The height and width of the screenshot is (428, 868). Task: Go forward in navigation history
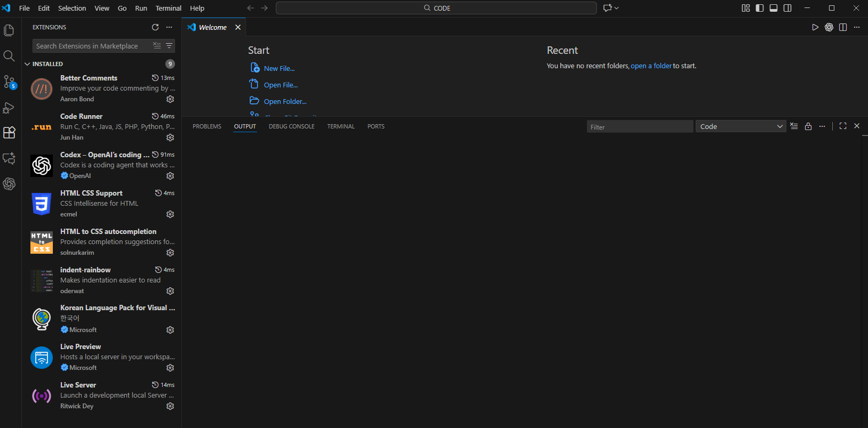tap(265, 8)
